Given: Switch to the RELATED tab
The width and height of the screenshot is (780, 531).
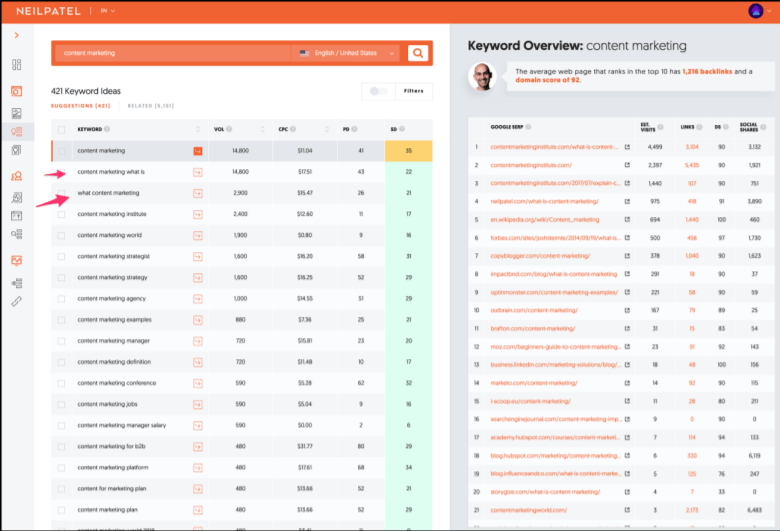Looking at the screenshot, I should point(151,106).
